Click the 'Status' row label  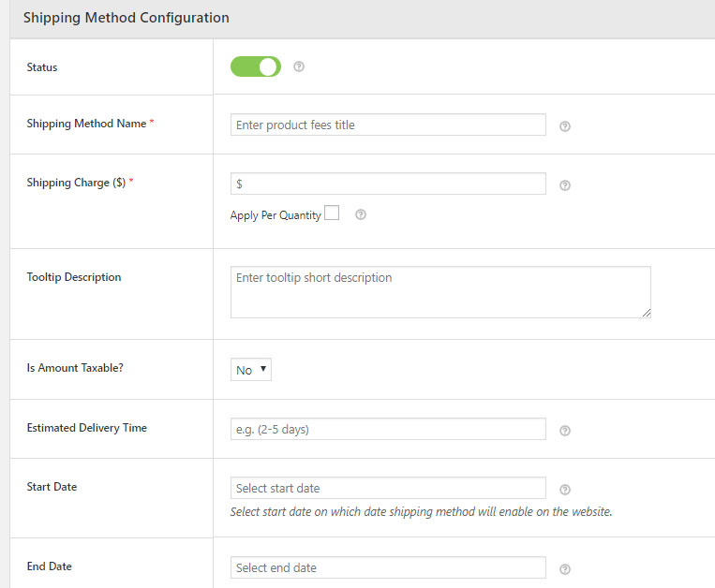click(42, 67)
